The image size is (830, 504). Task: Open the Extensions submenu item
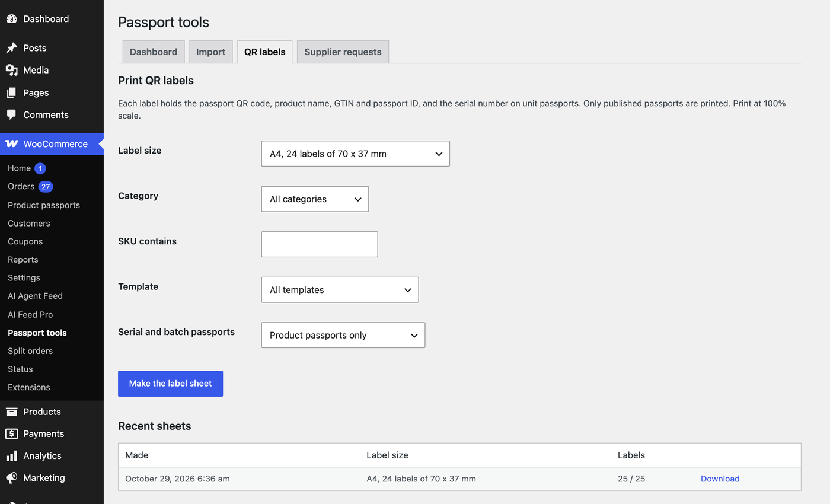[29, 387]
